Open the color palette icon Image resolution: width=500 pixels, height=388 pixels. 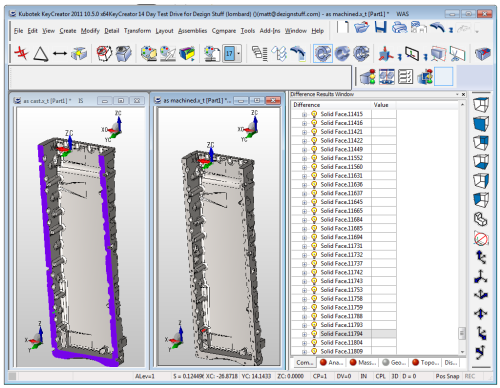[x=149, y=53]
